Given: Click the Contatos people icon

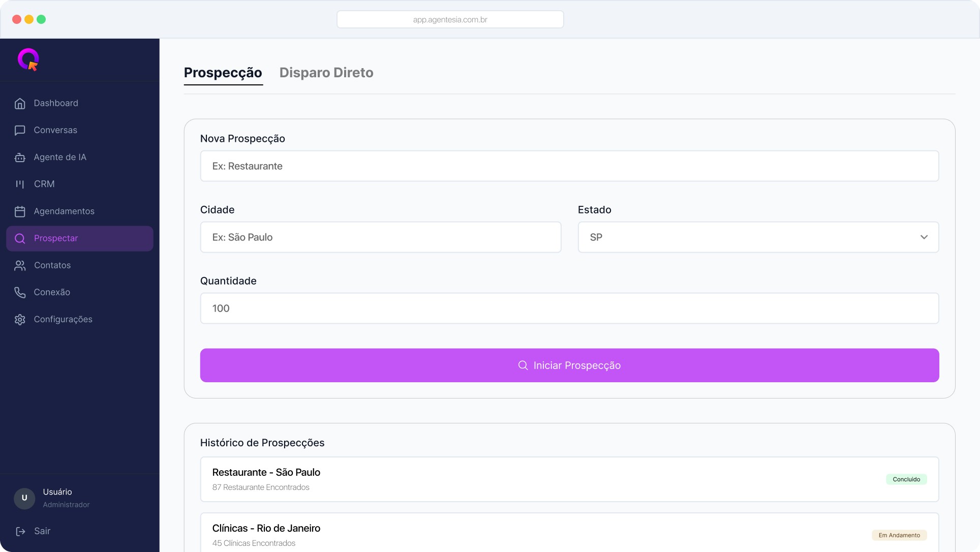Looking at the screenshot, I should [x=20, y=265].
